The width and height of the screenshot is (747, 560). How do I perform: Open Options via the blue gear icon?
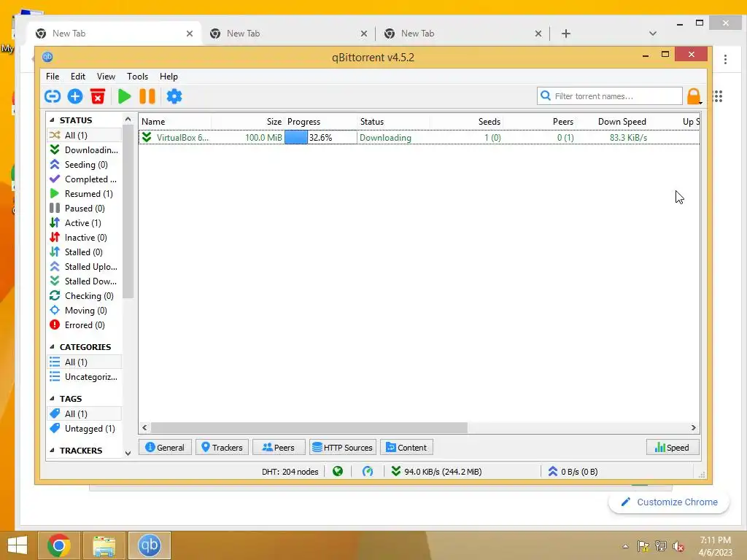[174, 96]
